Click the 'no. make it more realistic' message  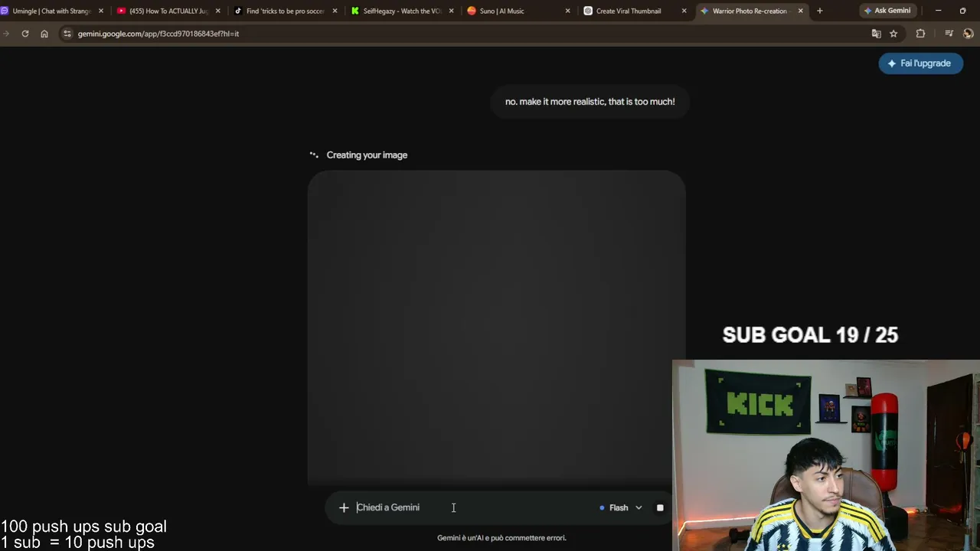pos(590,102)
